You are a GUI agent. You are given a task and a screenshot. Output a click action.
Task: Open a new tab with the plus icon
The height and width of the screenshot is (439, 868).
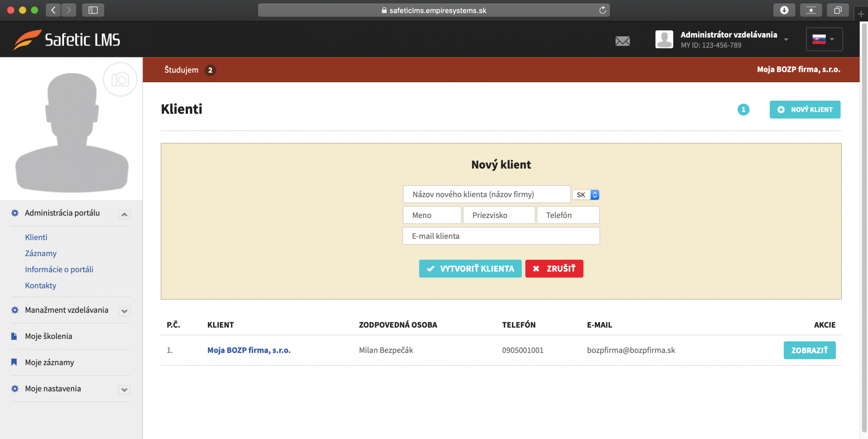861,14
